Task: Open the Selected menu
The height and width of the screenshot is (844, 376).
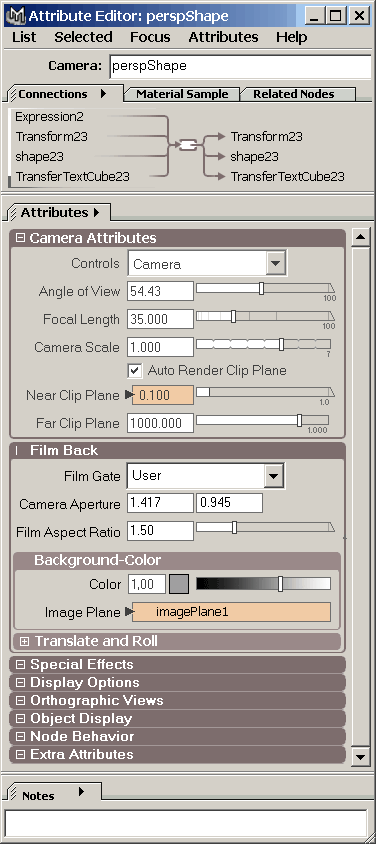Action: pos(83,37)
